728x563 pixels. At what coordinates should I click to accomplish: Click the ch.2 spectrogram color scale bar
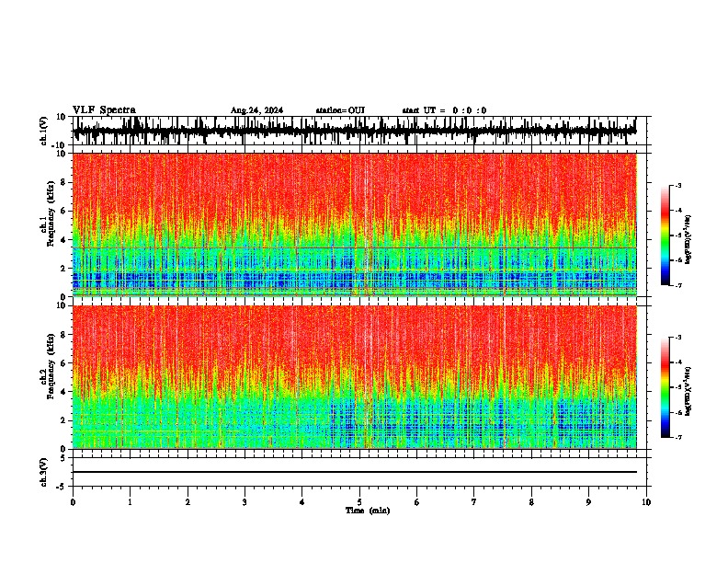point(665,387)
